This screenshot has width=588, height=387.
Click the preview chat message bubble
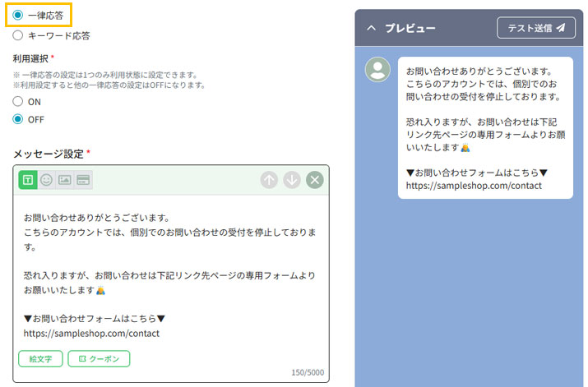(484, 127)
